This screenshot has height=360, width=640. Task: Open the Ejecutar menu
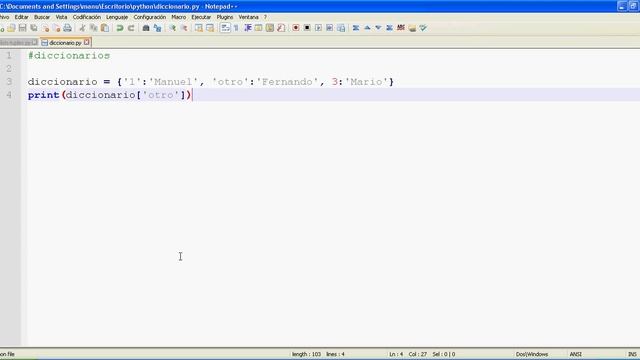(201, 17)
